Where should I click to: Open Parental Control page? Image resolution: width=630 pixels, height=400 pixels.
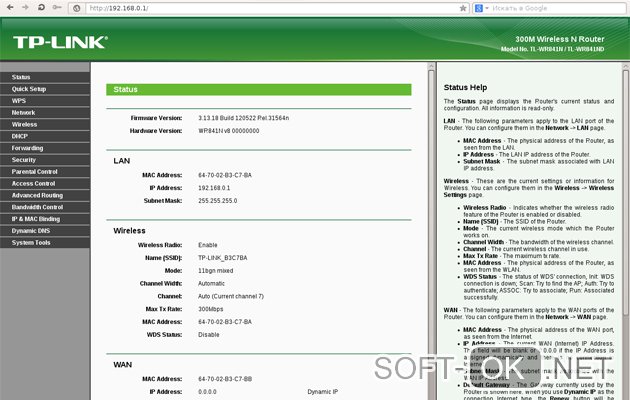[x=45, y=172]
